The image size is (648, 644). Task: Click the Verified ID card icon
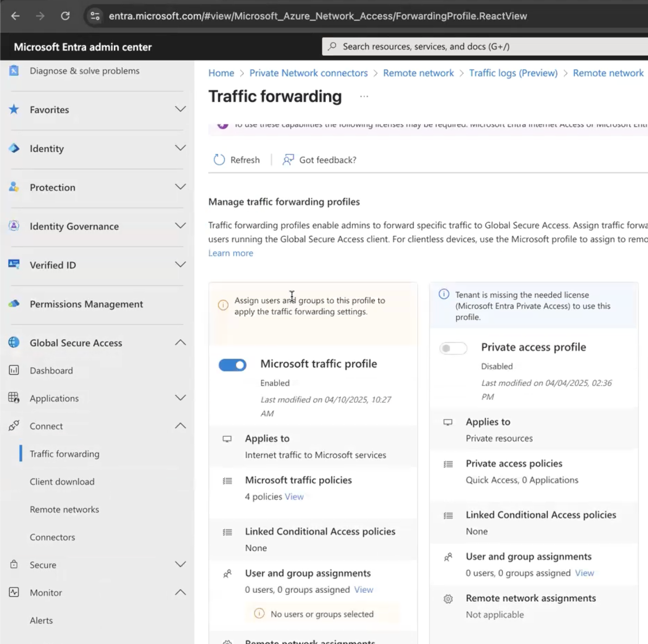14,264
